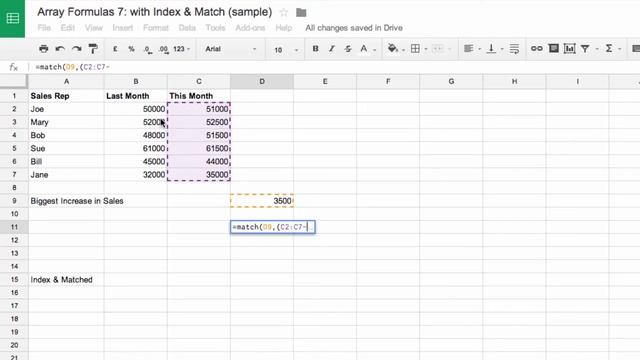The image size is (640, 360).
Task: Expand the vertical align dropdown arrow
Action: (502, 49)
